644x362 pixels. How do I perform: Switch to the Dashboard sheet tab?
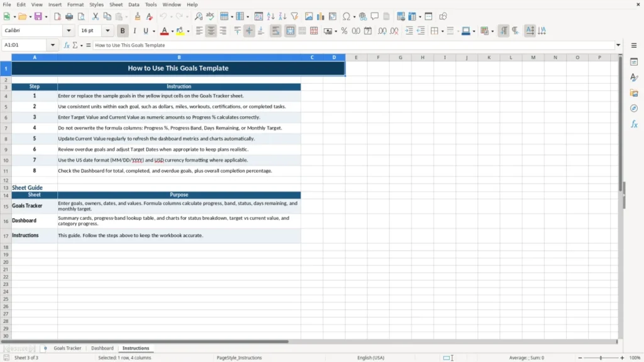point(103,348)
